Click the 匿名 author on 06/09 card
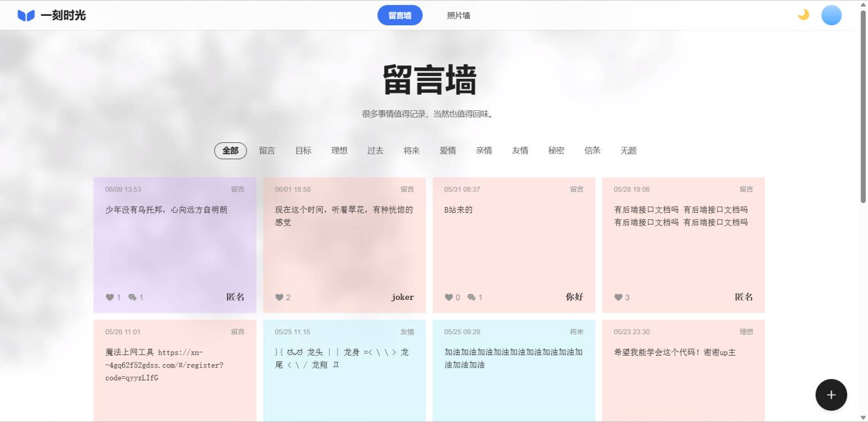868x422 pixels. click(x=236, y=297)
